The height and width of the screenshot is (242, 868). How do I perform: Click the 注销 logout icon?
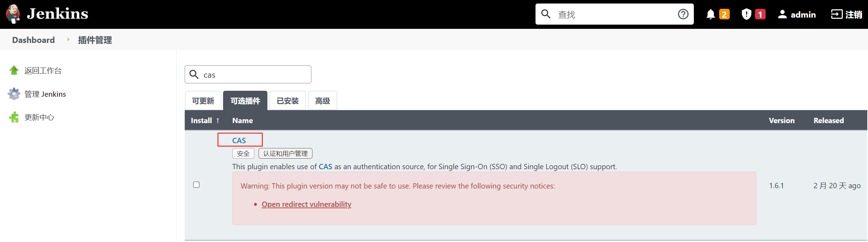click(x=837, y=14)
